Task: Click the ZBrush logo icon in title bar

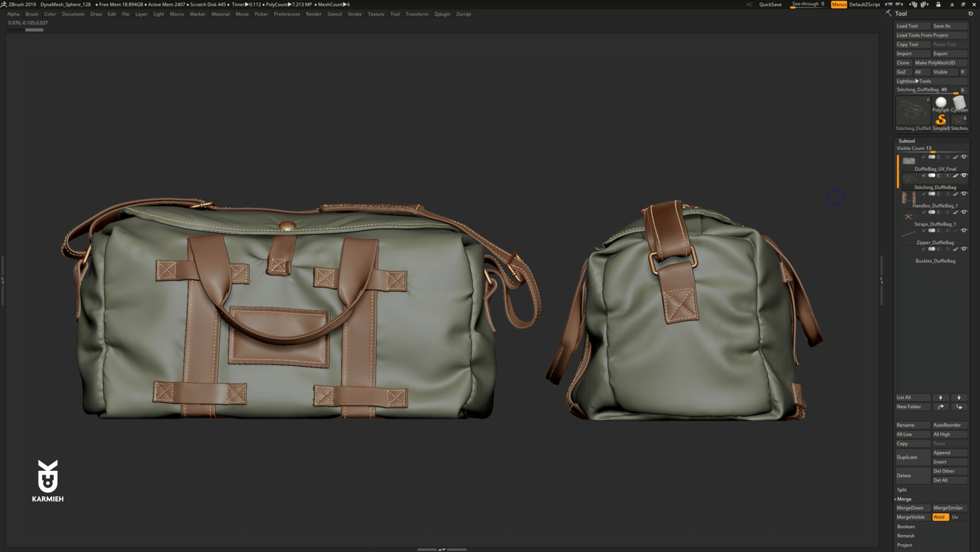Action: [4, 4]
